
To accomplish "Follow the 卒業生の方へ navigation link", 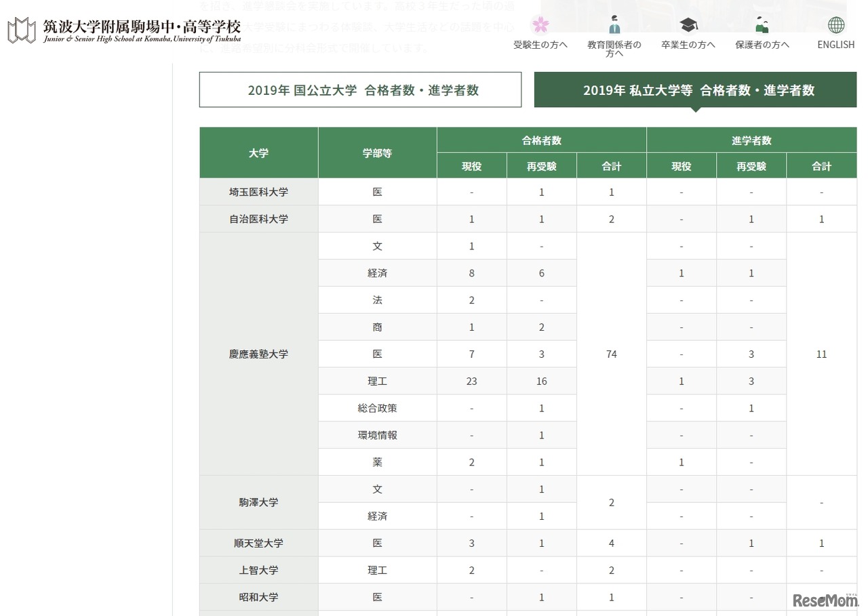I will (x=688, y=45).
